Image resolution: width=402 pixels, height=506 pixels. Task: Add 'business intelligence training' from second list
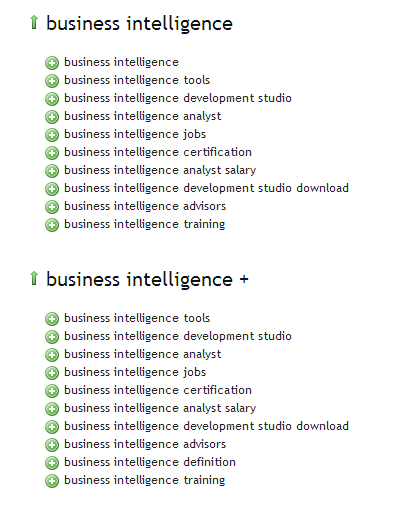pos(52,481)
